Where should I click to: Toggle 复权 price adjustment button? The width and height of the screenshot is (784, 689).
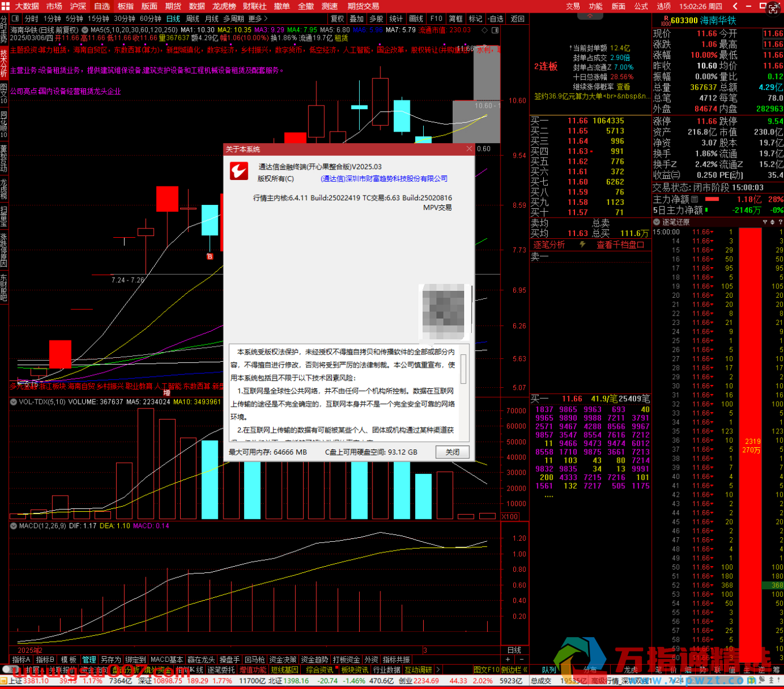tap(337, 19)
